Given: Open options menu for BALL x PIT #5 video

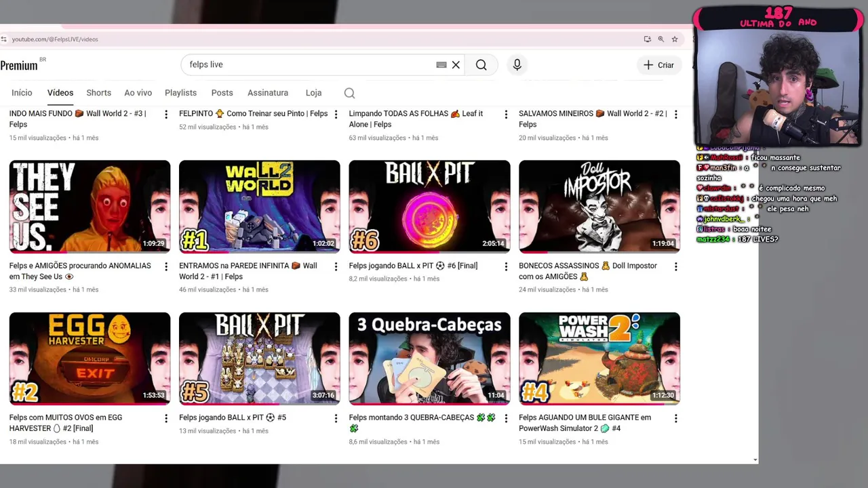Looking at the screenshot, I should 336,419.
